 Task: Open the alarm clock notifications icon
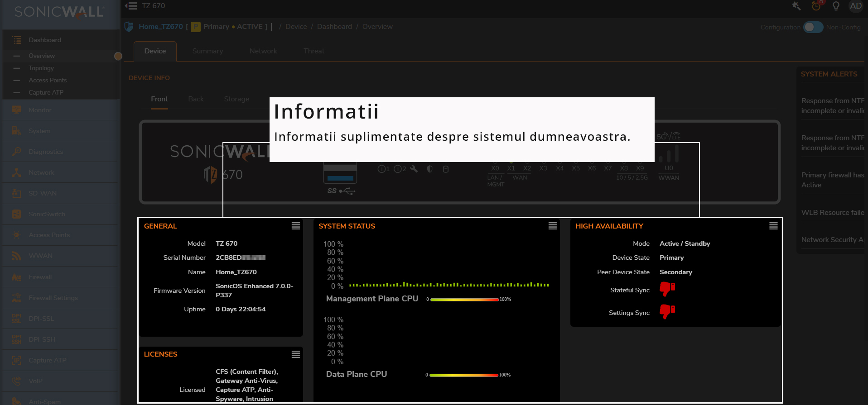816,6
